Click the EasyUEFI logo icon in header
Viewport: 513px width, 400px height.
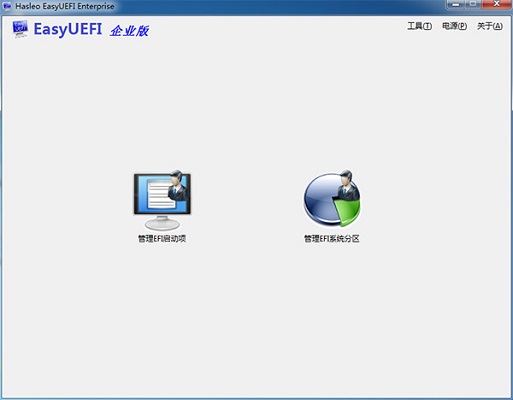tap(20, 29)
